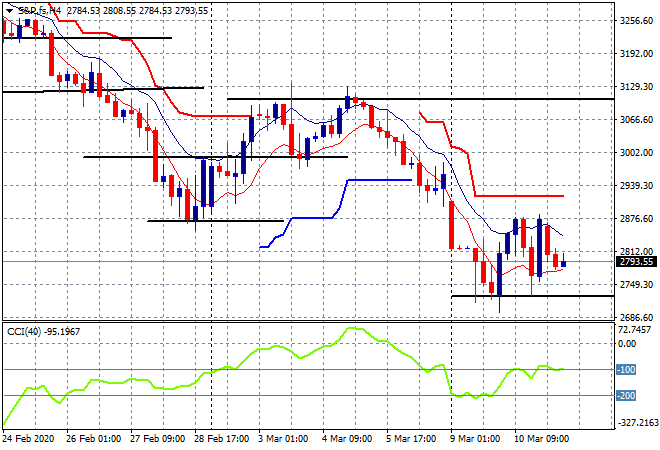Viewport: 660px width, 450px height.
Task: Click the 4 Mar 09:00 time label
Action: (347, 439)
